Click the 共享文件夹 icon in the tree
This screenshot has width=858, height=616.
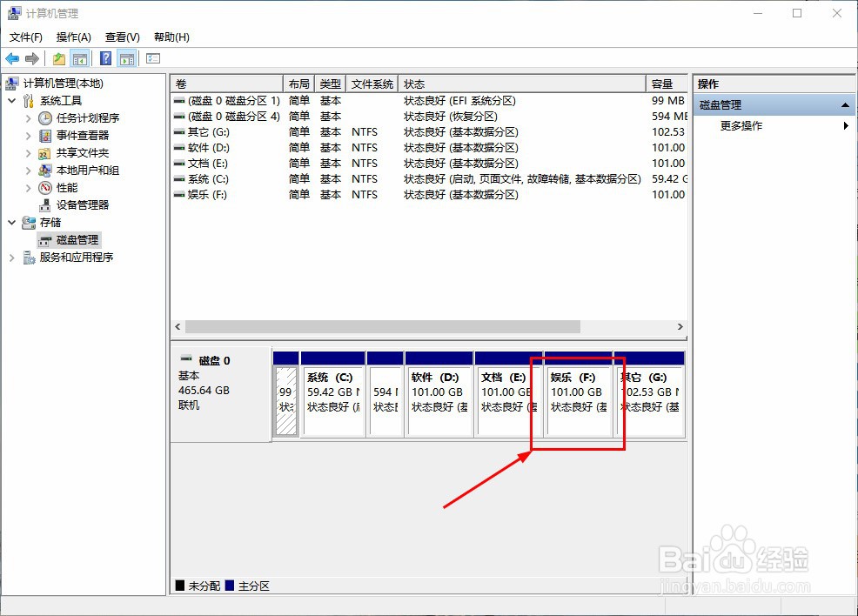pyautogui.click(x=45, y=153)
